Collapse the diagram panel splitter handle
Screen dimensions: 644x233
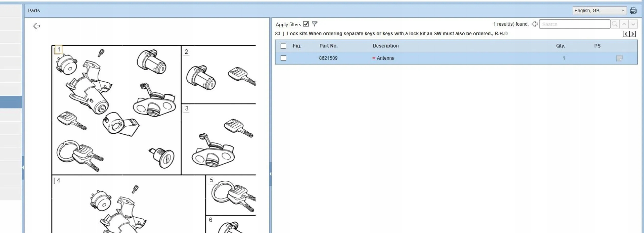[270, 174]
